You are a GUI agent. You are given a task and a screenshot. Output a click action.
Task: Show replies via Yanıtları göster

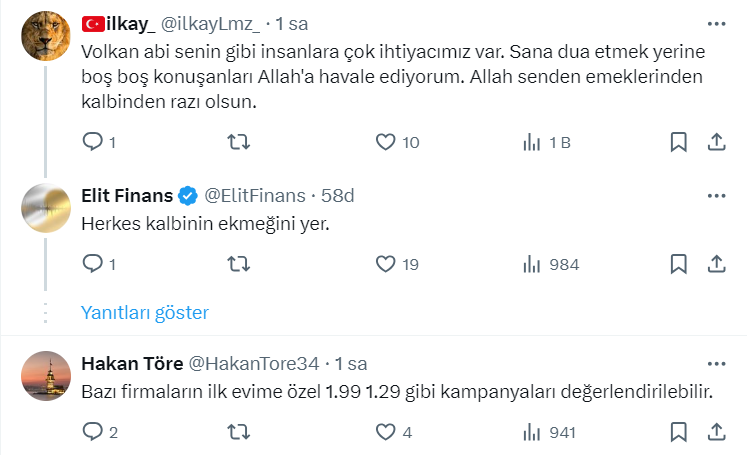[x=145, y=313]
